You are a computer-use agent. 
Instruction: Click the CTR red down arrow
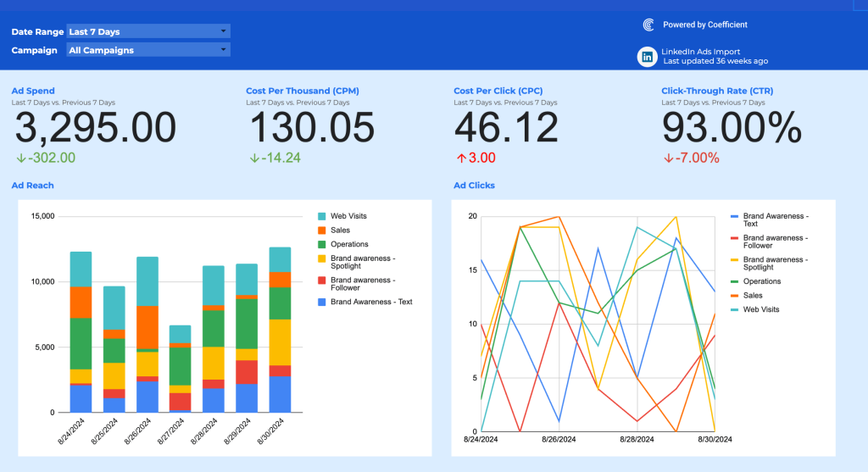(x=669, y=158)
